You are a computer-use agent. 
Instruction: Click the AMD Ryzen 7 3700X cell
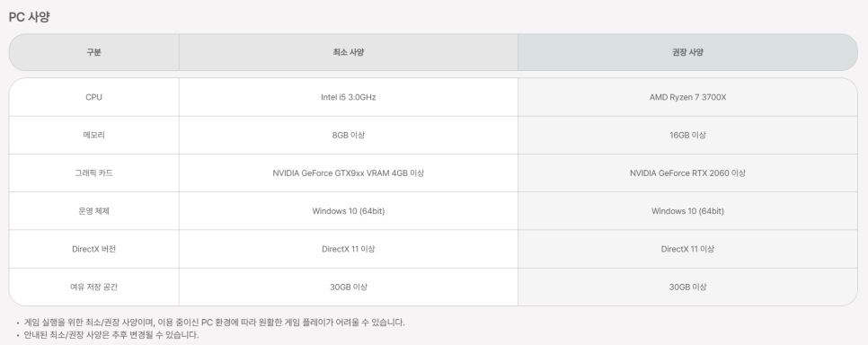pyautogui.click(x=687, y=97)
